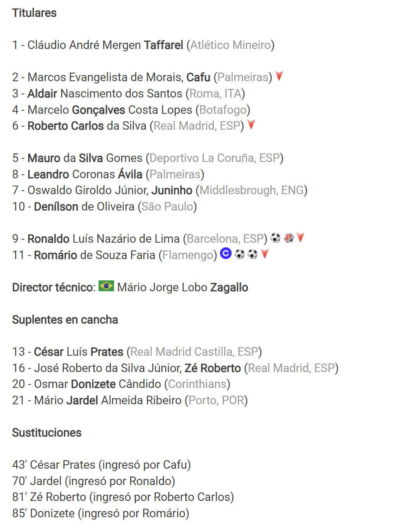Click the Taffarel player name
The width and height of the screenshot is (402, 532).
(x=163, y=45)
